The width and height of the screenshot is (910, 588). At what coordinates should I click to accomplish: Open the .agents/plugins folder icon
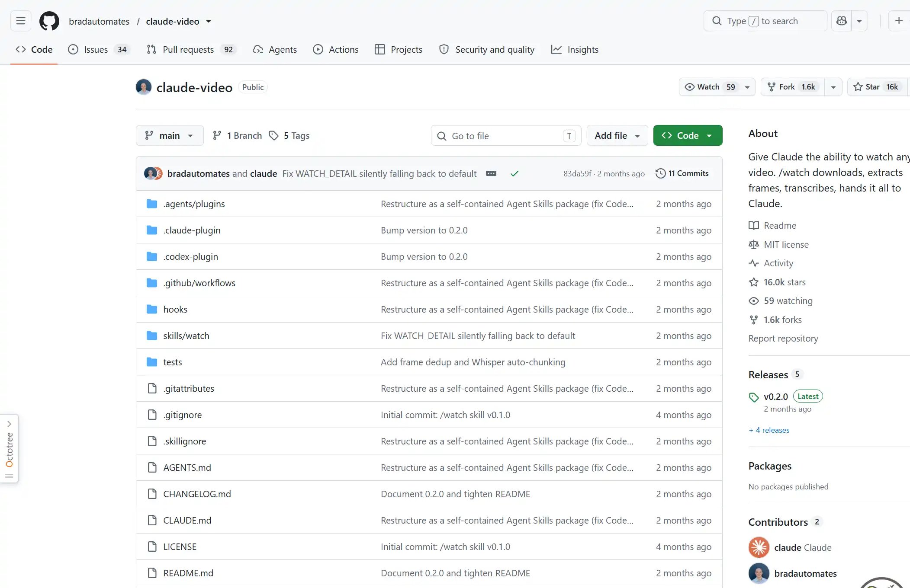point(152,204)
